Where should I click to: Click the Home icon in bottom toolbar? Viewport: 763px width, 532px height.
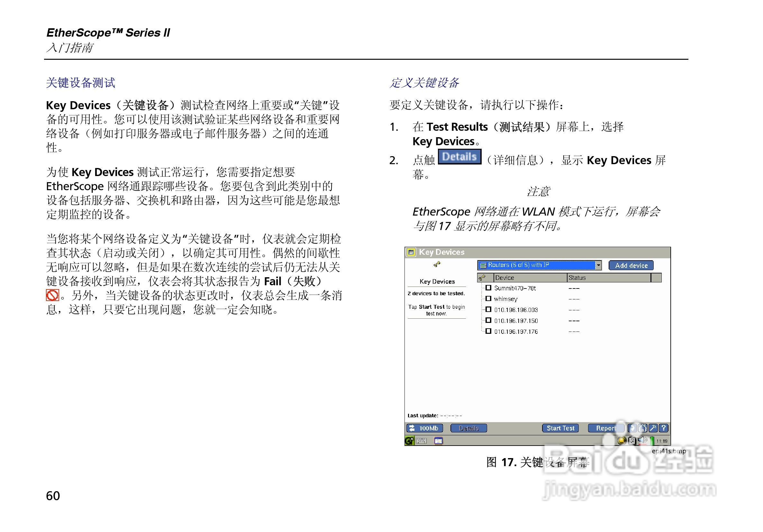coord(643,428)
